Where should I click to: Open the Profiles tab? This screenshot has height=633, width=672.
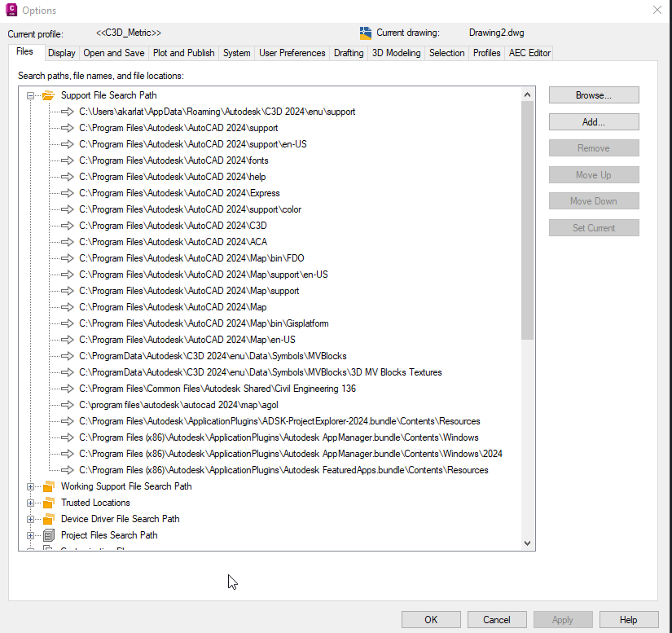[x=486, y=53]
